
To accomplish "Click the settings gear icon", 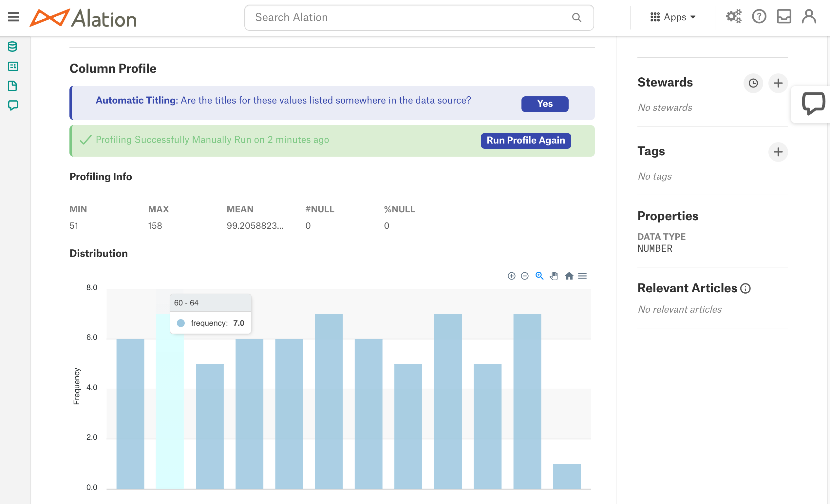I will coord(735,17).
